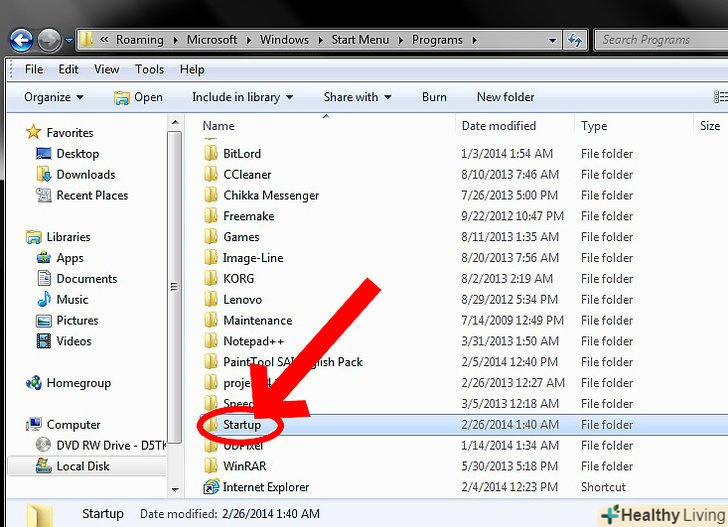728x527 pixels.
Task: Click the Open toolbar button
Action: [138, 97]
